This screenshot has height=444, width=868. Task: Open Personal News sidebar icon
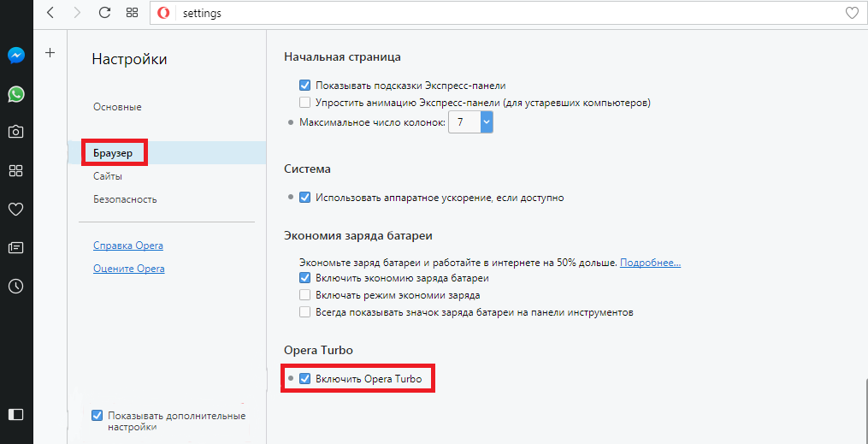(x=15, y=248)
